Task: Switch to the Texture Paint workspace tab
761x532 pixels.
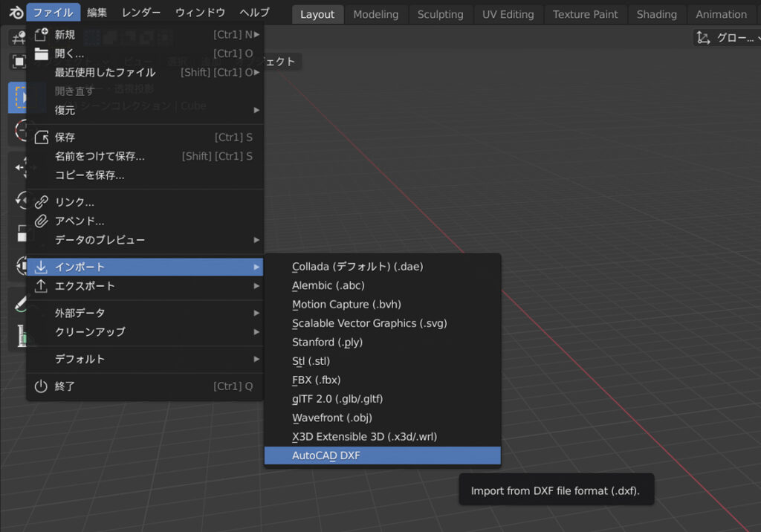Action: click(586, 15)
